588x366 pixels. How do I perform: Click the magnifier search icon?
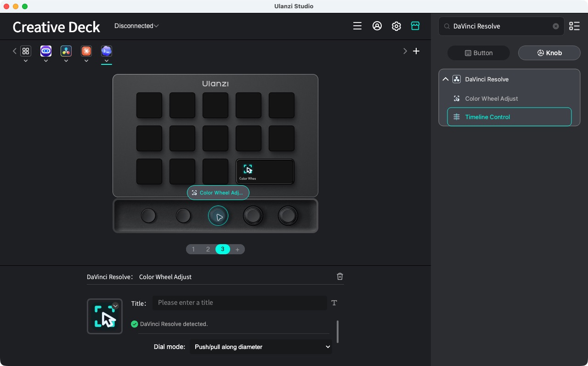[x=447, y=27]
